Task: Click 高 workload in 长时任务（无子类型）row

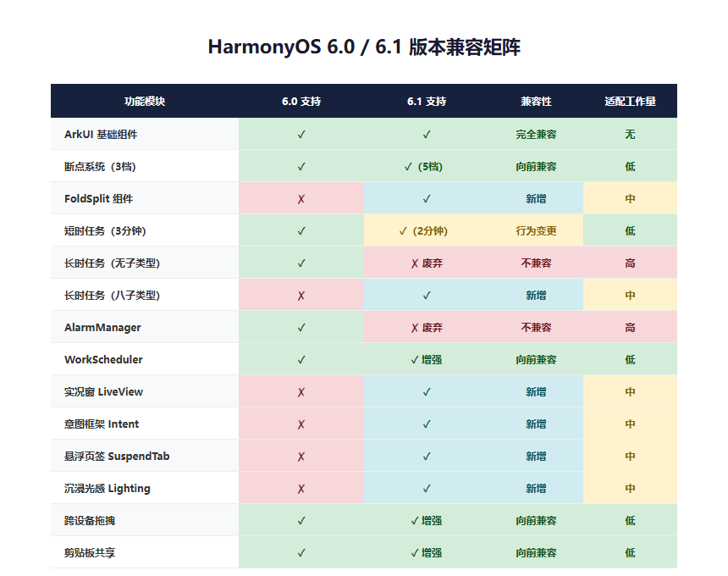Action: [630, 263]
